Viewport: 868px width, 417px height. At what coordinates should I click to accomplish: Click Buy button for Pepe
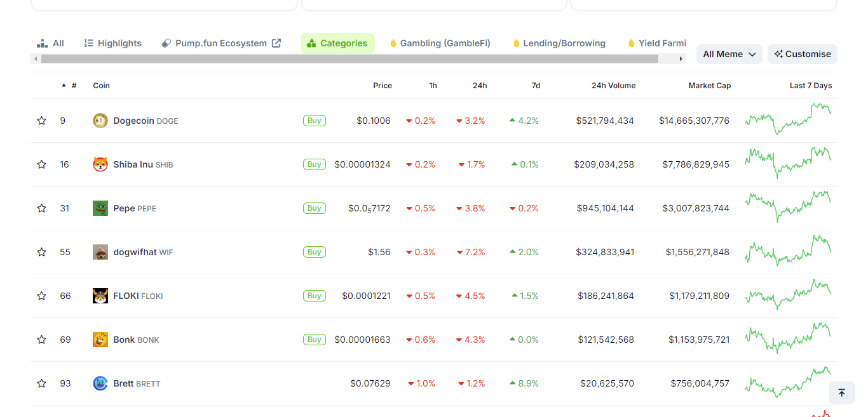[x=315, y=208]
